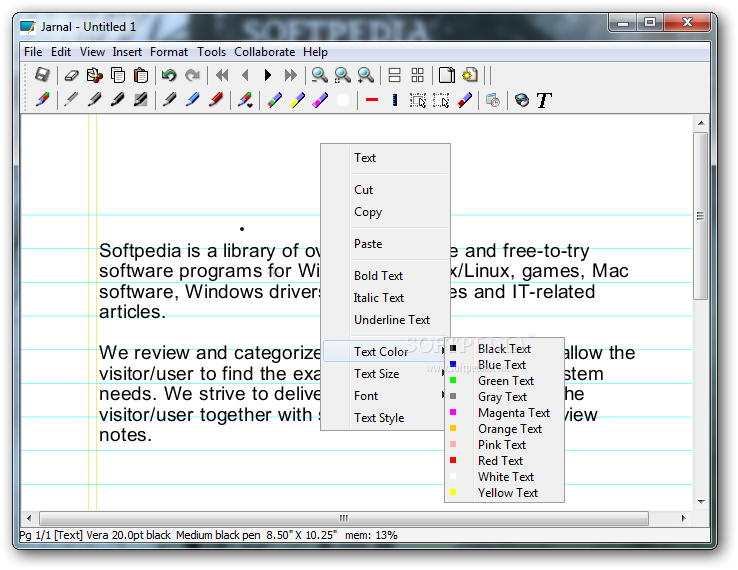
Task: Open the Insert menu
Action: 127,52
